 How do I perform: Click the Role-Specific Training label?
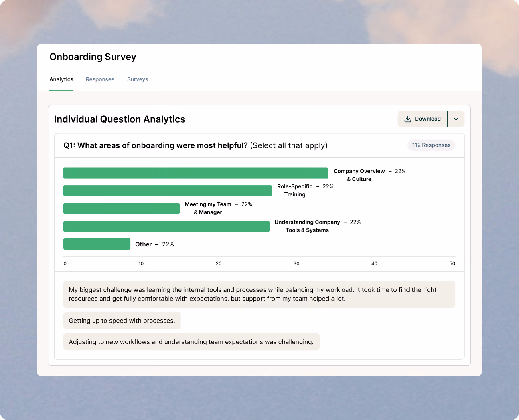(x=295, y=190)
